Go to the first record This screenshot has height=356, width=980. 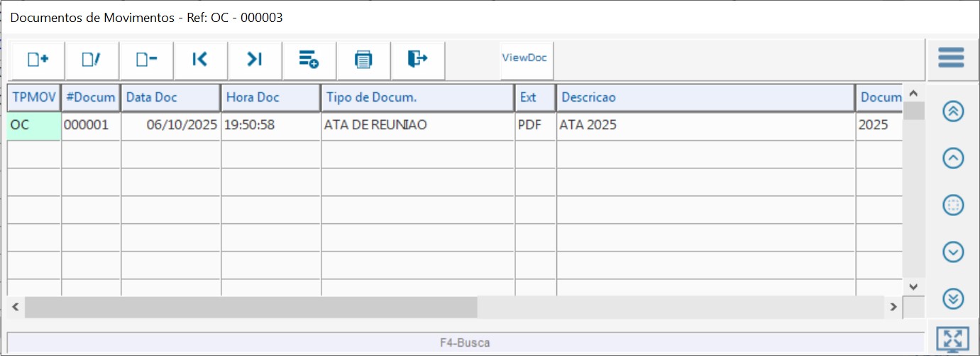200,60
